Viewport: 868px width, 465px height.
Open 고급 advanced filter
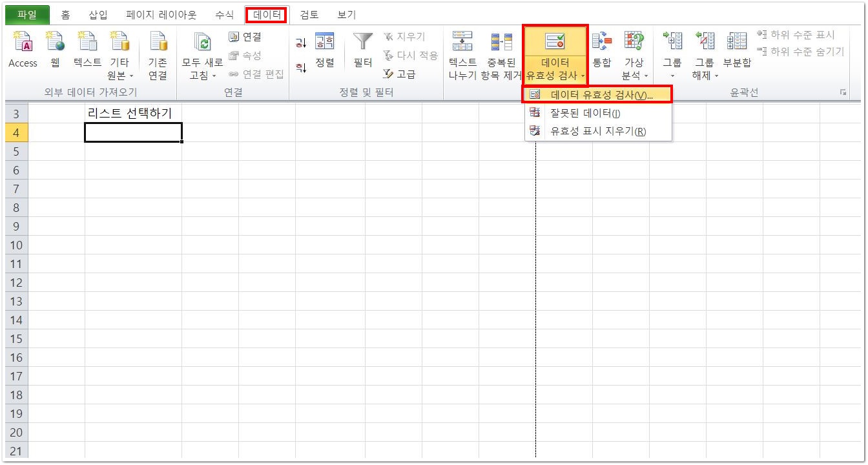click(400, 74)
